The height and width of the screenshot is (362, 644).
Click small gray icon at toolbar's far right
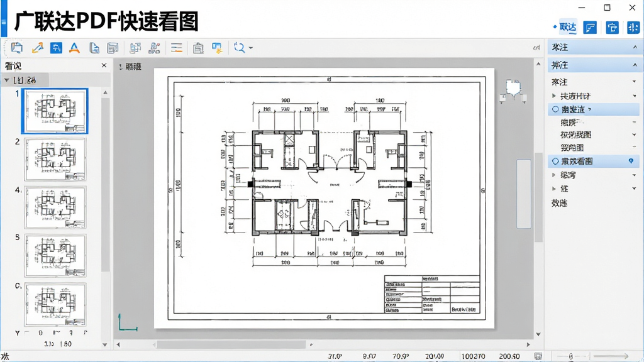point(536,48)
